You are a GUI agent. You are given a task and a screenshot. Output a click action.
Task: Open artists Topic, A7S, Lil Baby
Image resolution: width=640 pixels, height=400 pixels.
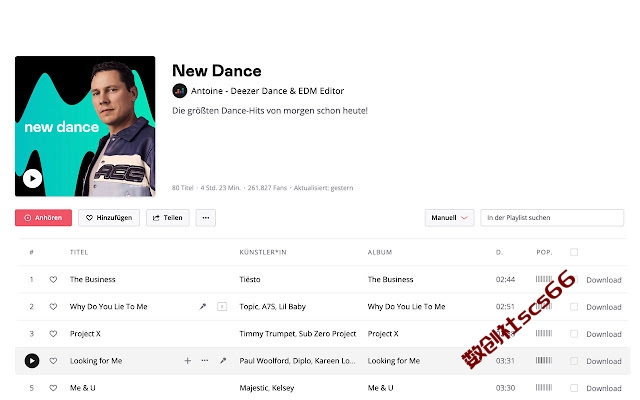point(272,307)
